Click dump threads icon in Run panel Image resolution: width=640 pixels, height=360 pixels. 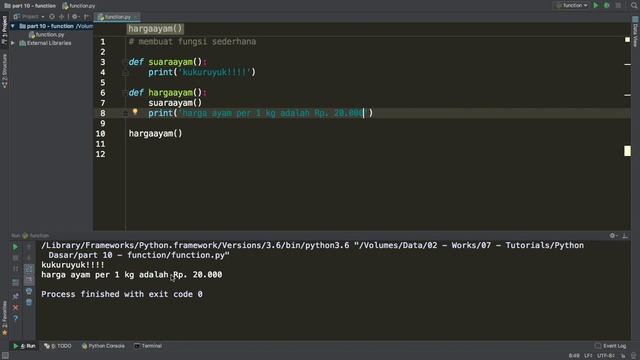click(x=15, y=282)
